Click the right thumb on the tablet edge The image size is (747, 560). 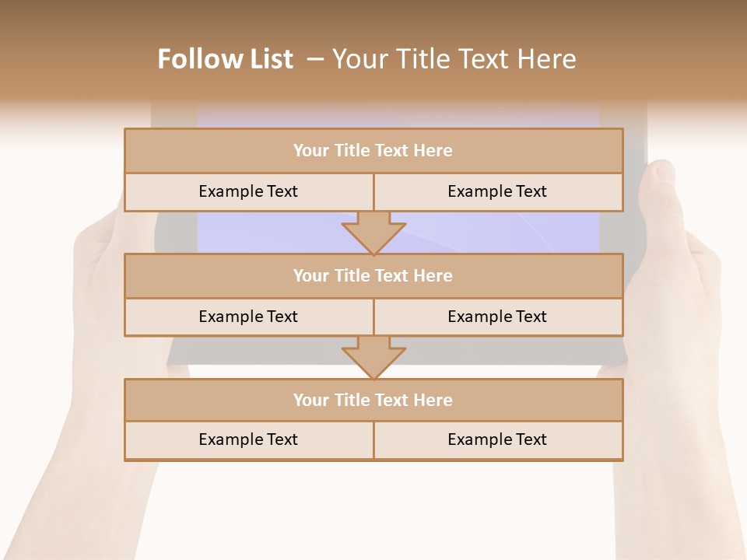(x=663, y=187)
